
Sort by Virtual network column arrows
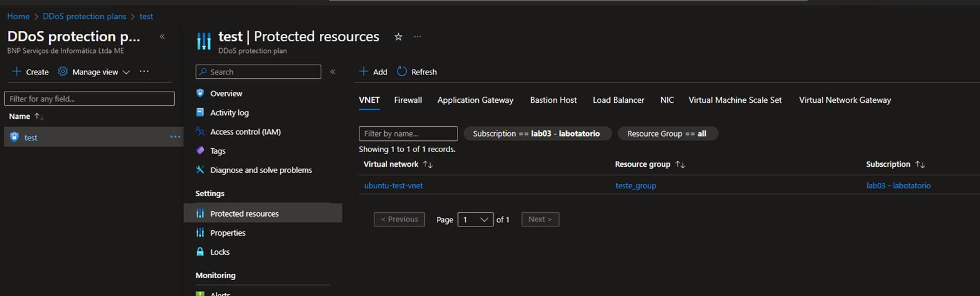pyautogui.click(x=428, y=164)
